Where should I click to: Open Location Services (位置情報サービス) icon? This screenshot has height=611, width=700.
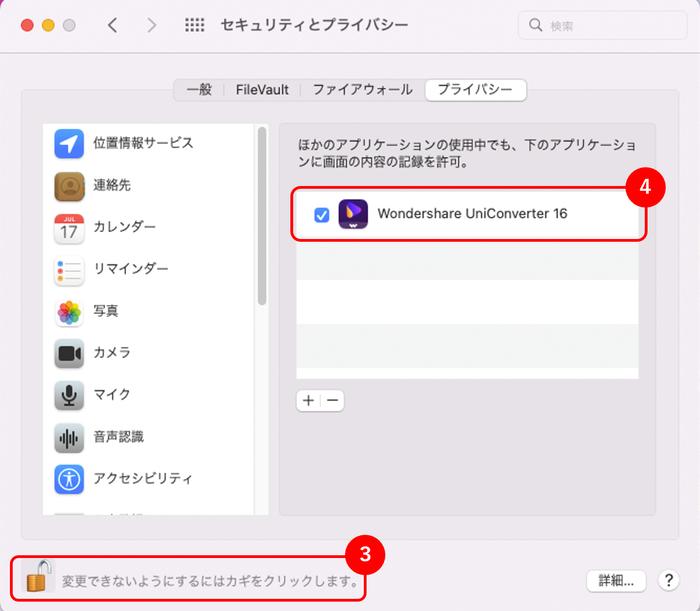[69, 144]
